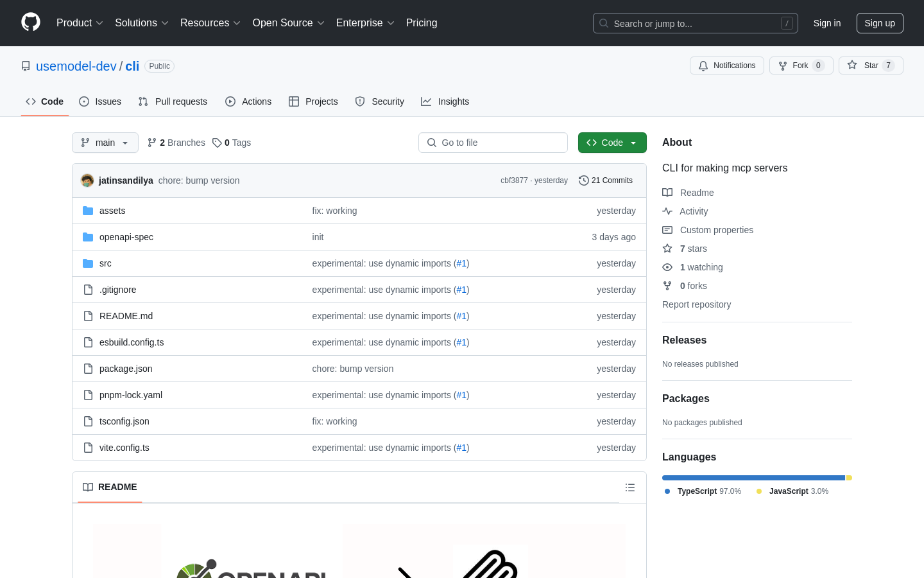This screenshot has height=578, width=924.
Task: View the Tags icon link
Action: 218,143
